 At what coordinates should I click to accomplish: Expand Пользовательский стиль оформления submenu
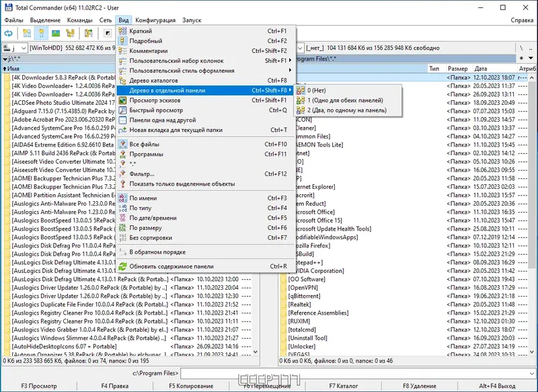206,71
